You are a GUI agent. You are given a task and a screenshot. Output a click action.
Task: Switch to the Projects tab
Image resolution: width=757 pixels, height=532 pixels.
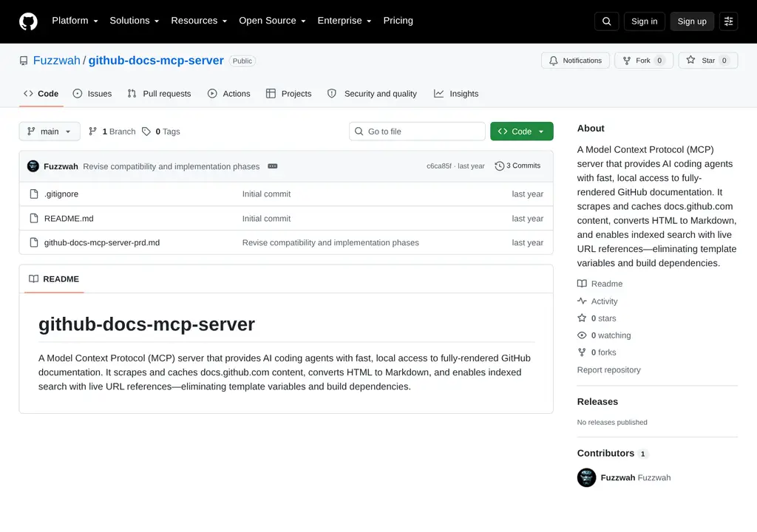click(x=289, y=94)
